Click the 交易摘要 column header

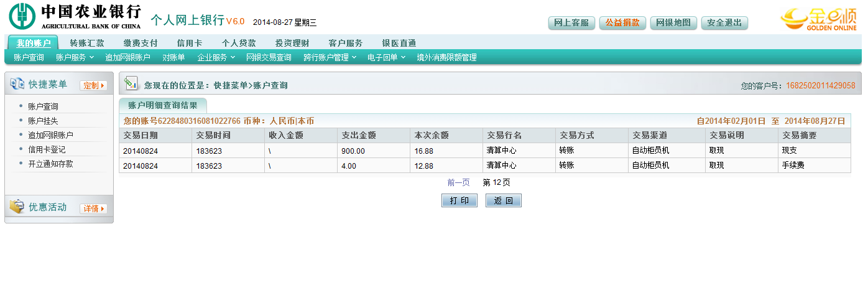coord(815,135)
